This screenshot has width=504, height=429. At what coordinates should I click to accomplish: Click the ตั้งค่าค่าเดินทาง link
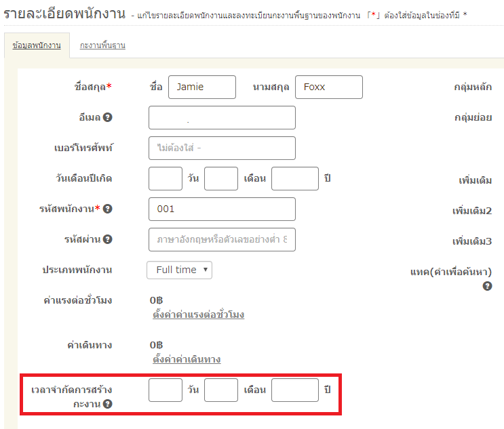(187, 360)
